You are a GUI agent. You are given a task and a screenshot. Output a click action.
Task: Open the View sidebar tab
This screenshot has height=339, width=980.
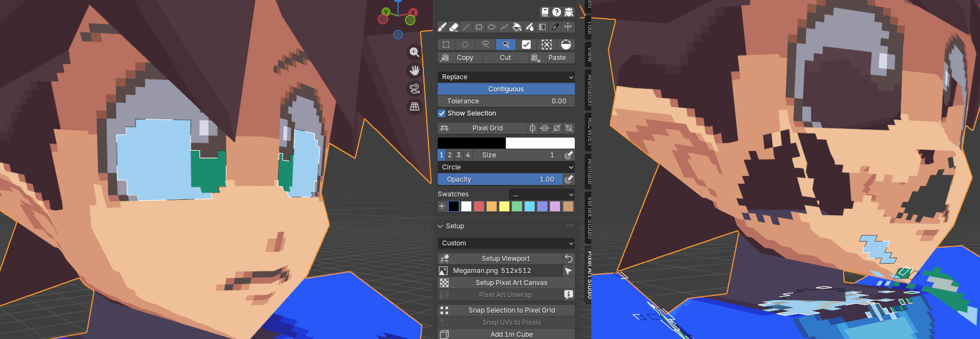coord(589,54)
